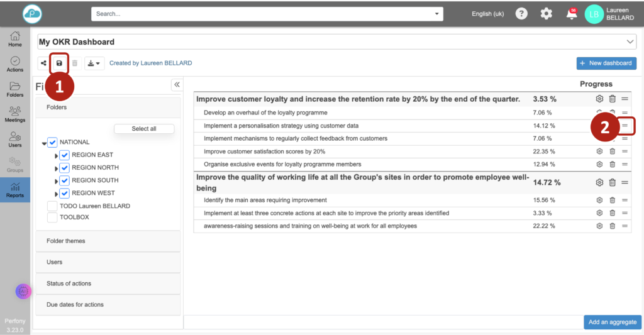Expand the Status of actions filter section
The image size is (644, 335).
click(x=108, y=283)
